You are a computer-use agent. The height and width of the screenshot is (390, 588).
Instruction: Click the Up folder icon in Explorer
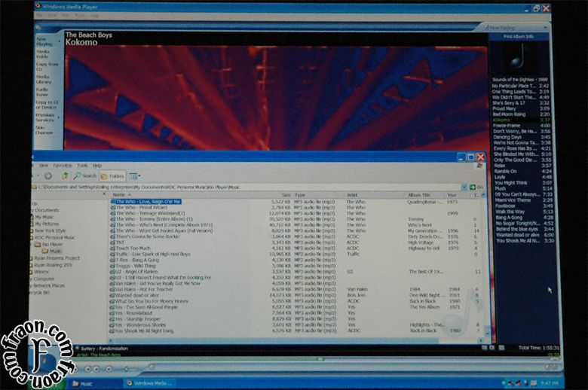65,175
